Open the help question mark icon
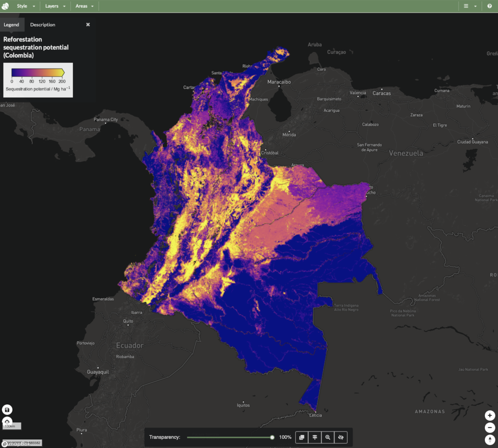This screenshot has height=448, width=498. coord(490,6)
